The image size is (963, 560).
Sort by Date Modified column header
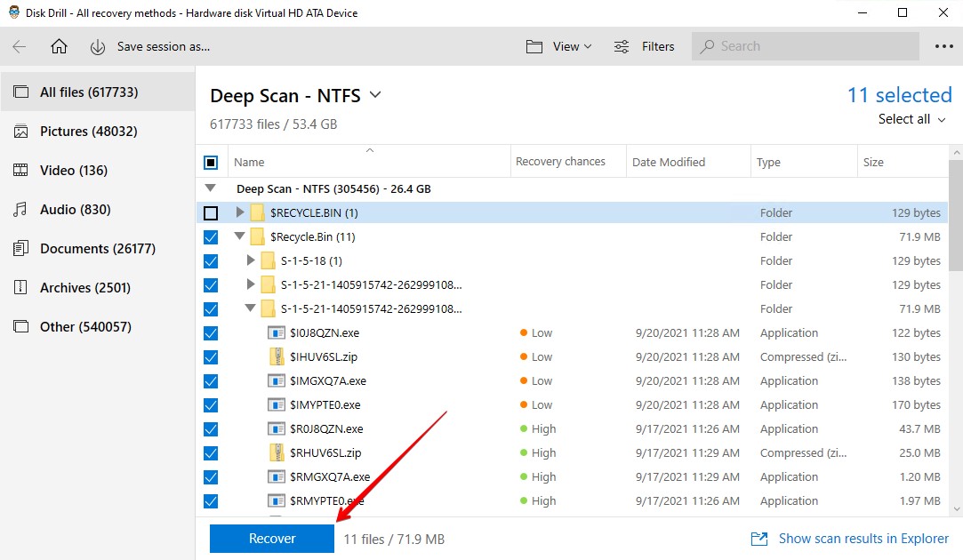(x=688, y=162)
